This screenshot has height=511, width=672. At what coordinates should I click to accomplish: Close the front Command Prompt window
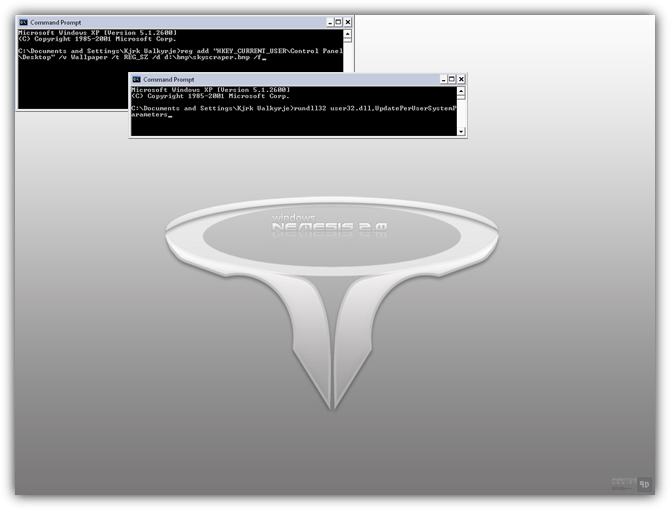[460, 79]
